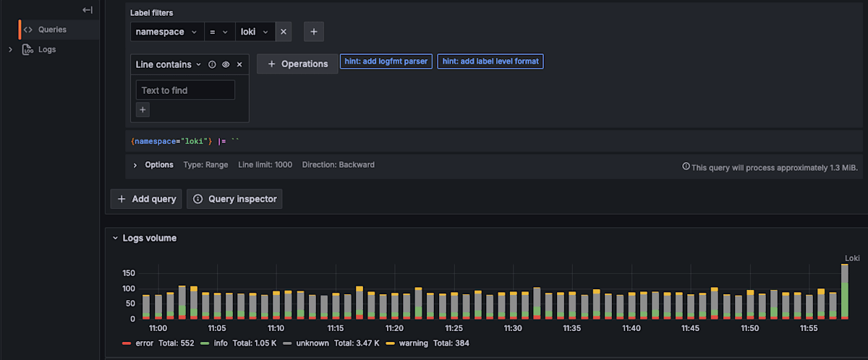Toggle the error series red legend swatch
This screenshot has width=868, height=360.
click(x=127, y=343)
